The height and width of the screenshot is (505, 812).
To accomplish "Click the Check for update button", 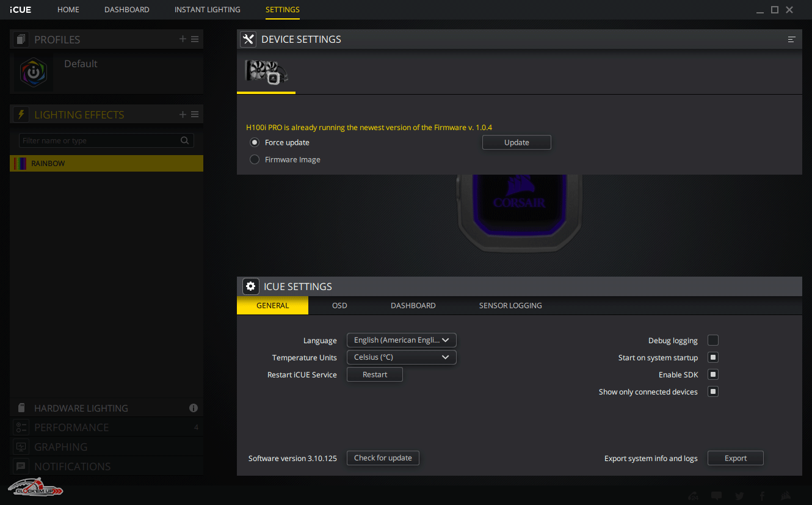I will pos(383,458).
